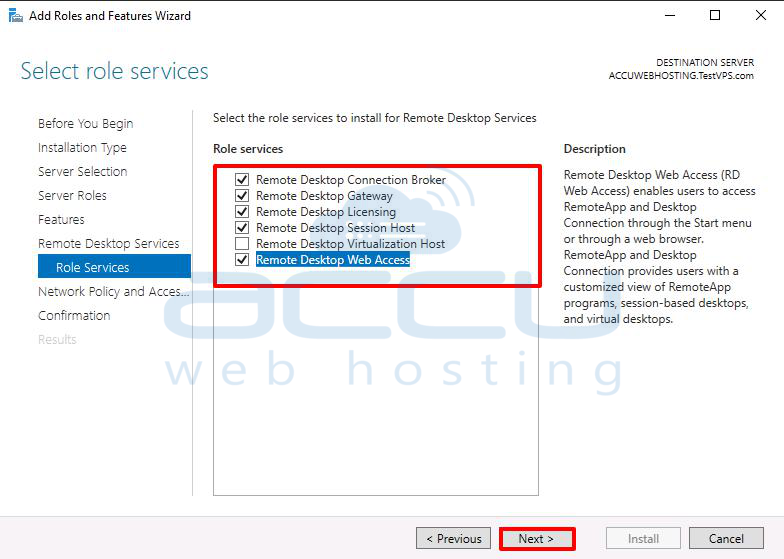Select Remote Desktop Gateway label
Viewport: 784px width, 559px height.
[x=324, y=196]
